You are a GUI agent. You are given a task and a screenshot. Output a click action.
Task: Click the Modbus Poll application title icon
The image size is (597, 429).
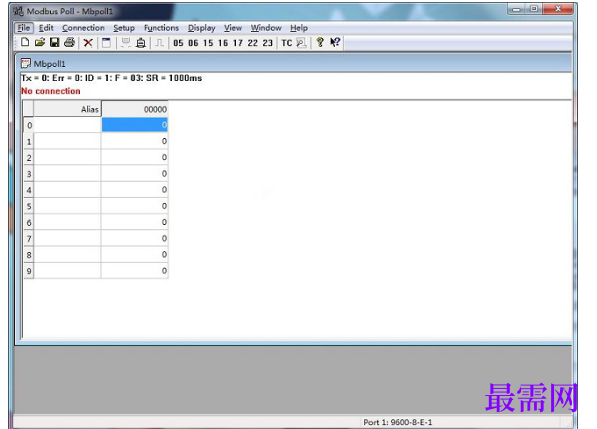tap(18, 11)
